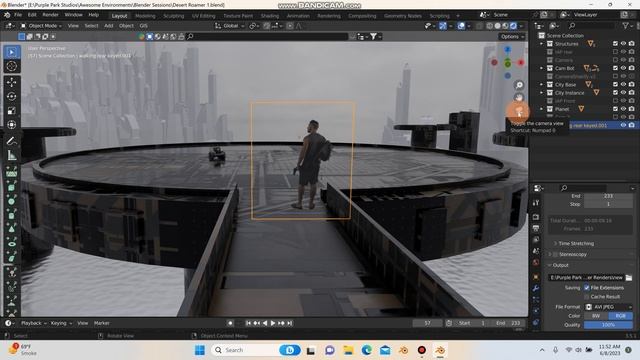Jump to the start frame
Viewport: 640px width, 360px height.
click(248, 323)
